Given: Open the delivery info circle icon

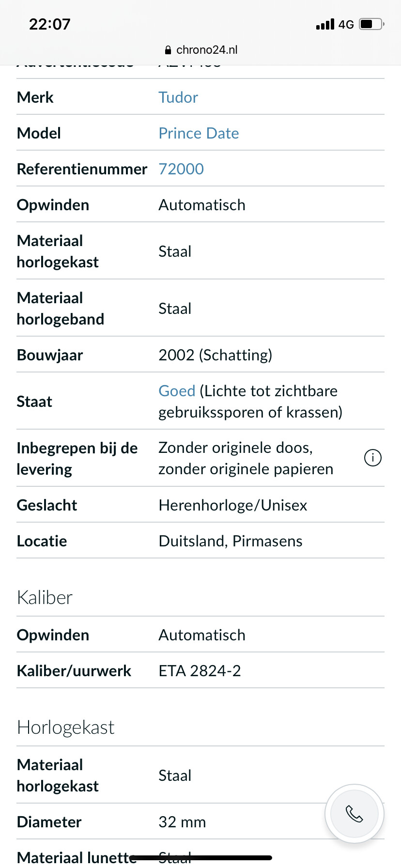Looking at the screenshot, I should pos(372,458).
